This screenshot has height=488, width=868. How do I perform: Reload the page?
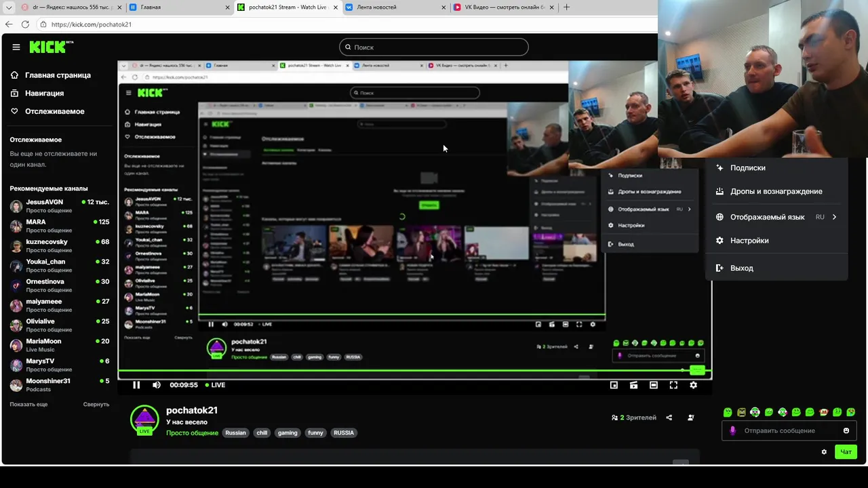[x=25, y=24]
